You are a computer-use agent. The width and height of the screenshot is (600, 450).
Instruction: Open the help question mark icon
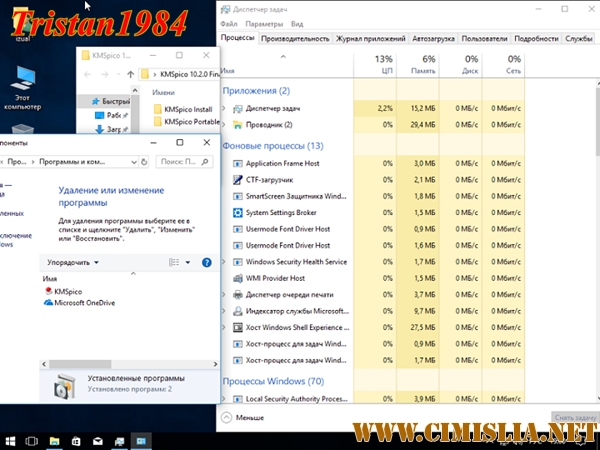[x=208, y=262]
